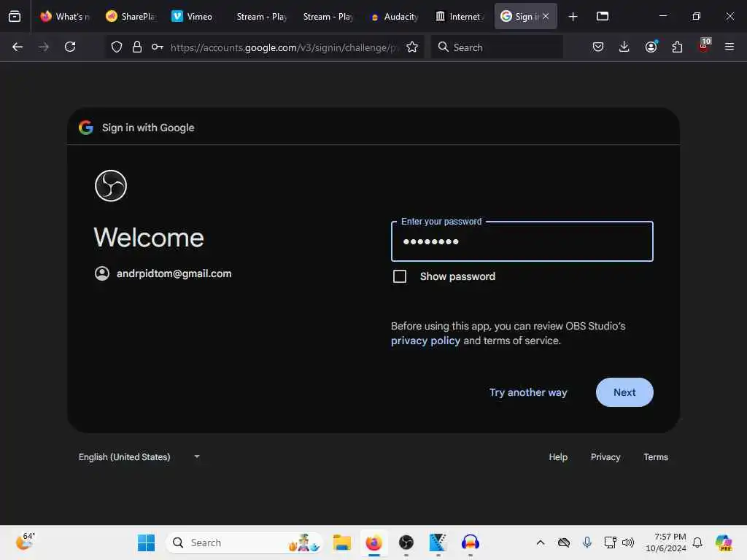Switch to the What's new tab

coord(65,16)
